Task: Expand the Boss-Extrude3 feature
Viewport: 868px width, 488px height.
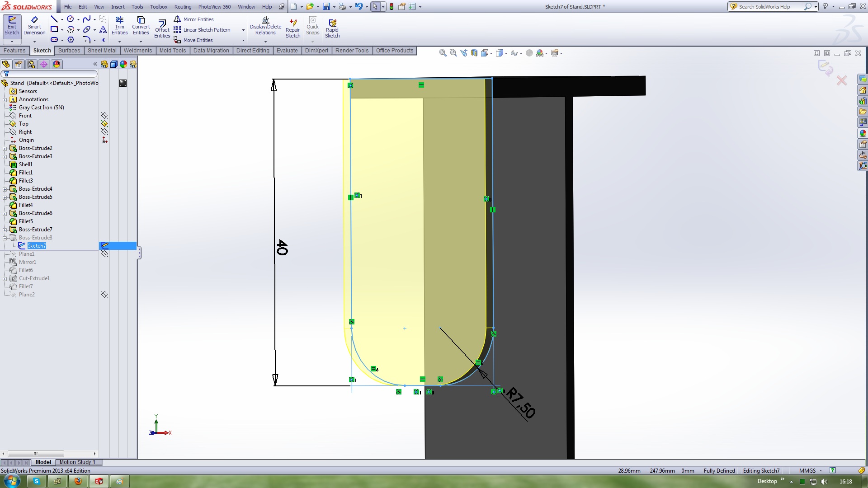Action: point(5,156)
